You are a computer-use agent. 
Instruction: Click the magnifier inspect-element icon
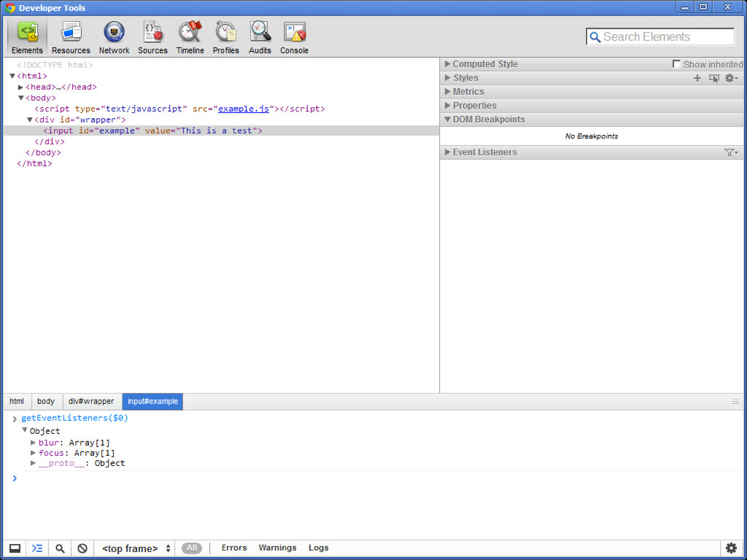[x=60, y=548]
